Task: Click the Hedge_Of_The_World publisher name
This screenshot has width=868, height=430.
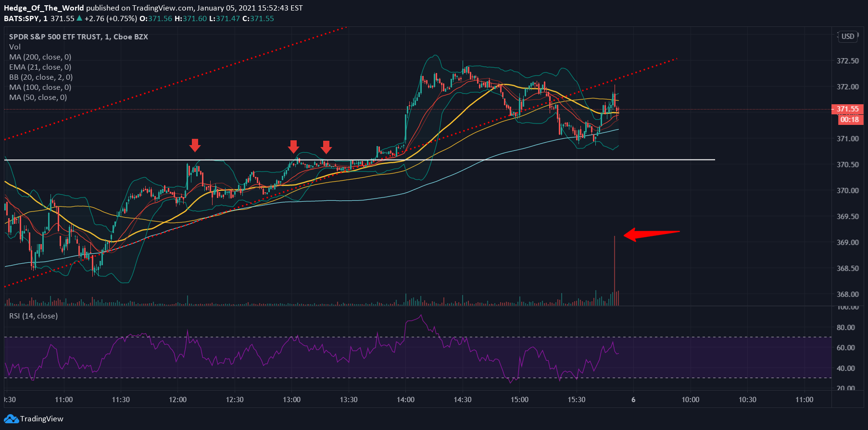Action: coord(44,8)
